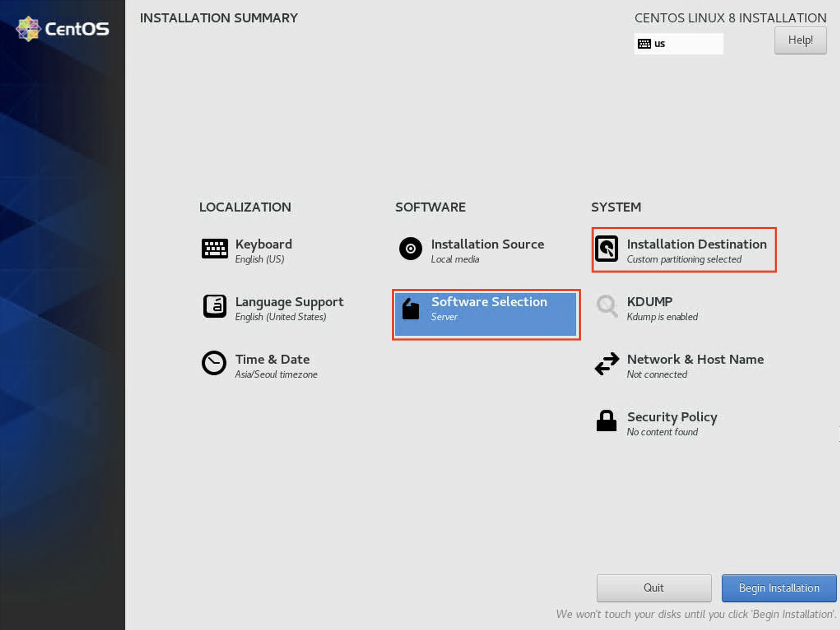Click the Custom partitioning selected text
The image size is (840, 630).
click(684, 259)
